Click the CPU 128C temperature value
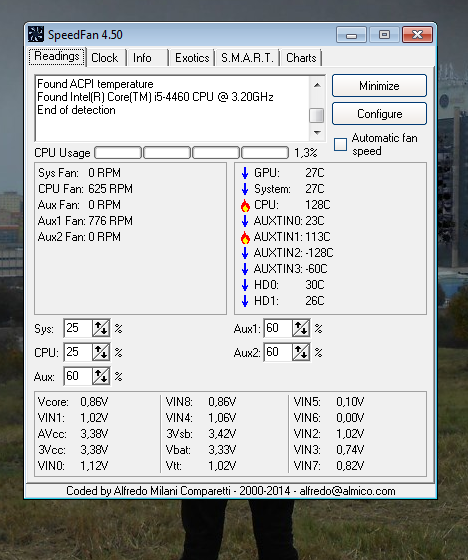The height and width of the screenshot is (560, 468). click(318, 205)
